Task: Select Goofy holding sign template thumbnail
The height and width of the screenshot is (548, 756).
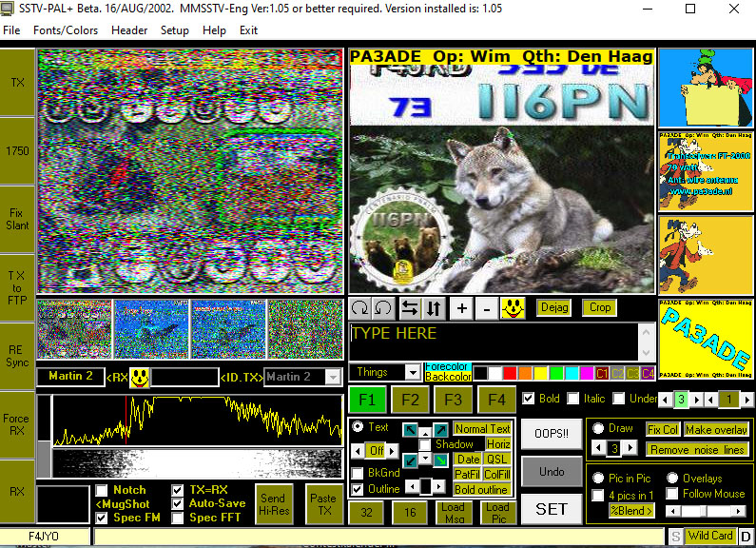Action: click(x=706, y=88)
